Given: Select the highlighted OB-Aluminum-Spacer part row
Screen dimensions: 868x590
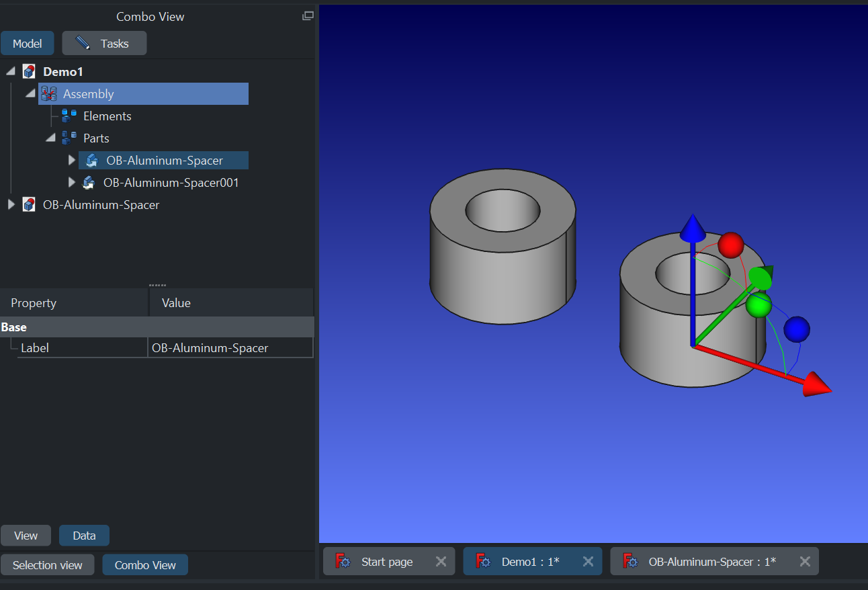Looking at the screenshot, I should coord(163,161).
